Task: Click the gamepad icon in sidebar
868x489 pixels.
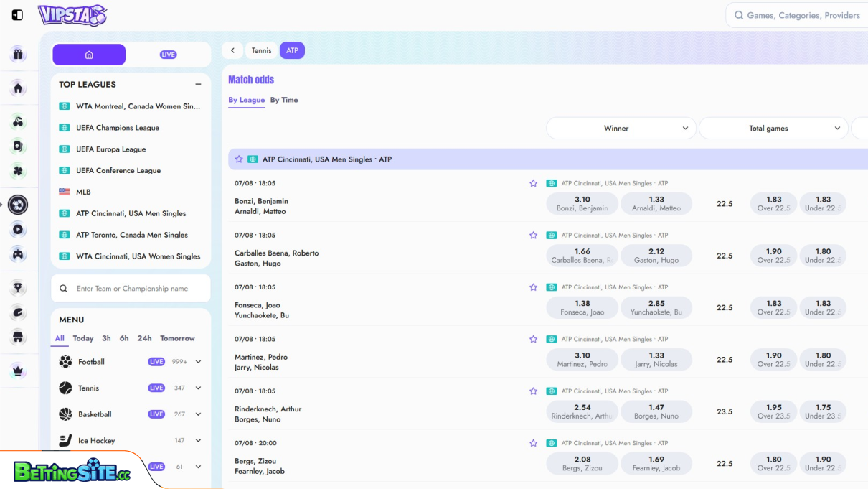Action: tap(18, 254)
